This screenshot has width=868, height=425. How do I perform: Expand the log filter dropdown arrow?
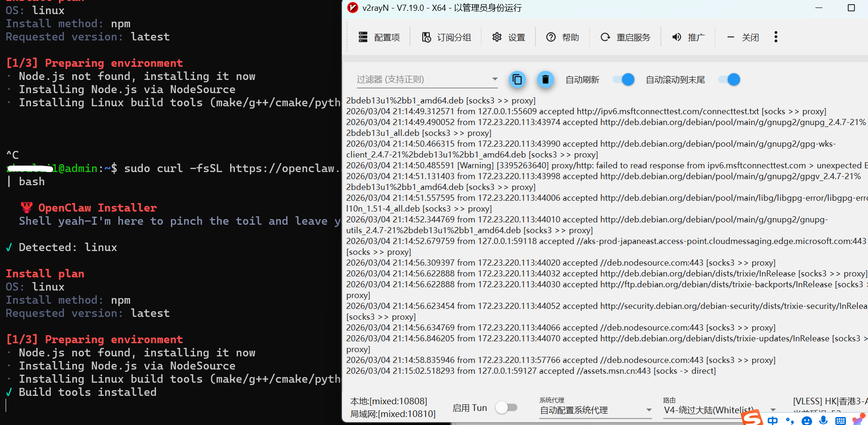(495, 79)
